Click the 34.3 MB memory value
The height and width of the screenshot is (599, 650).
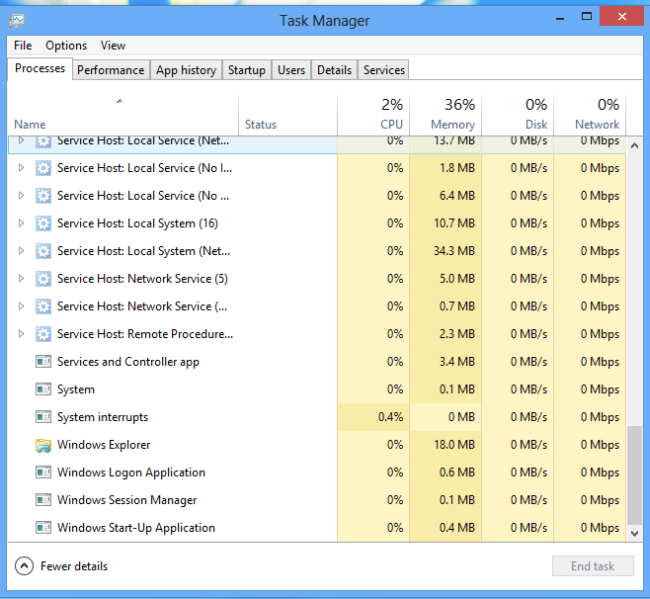coord(454,251)
